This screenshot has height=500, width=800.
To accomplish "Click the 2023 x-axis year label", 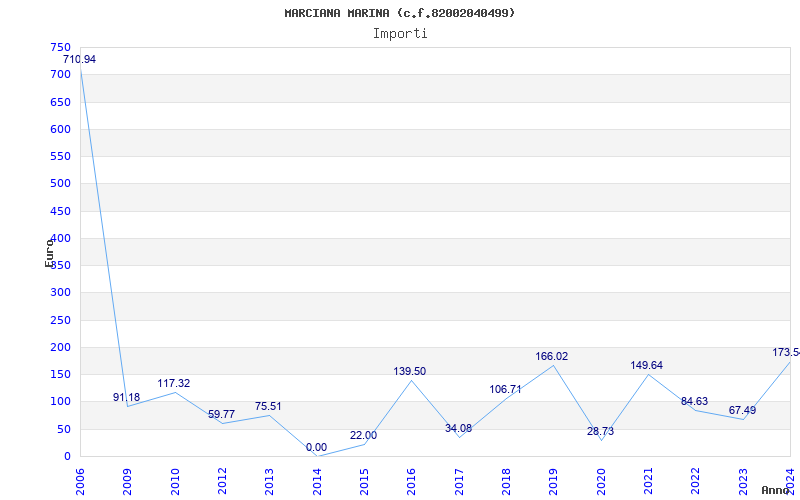I will 743,482.
